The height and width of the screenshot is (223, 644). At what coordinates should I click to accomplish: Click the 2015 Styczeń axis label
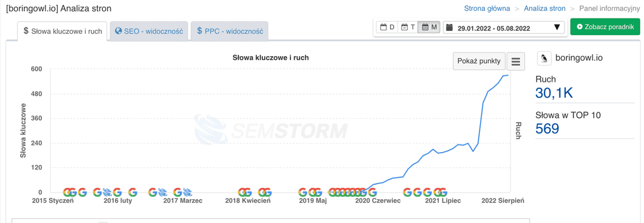point(53,201)
